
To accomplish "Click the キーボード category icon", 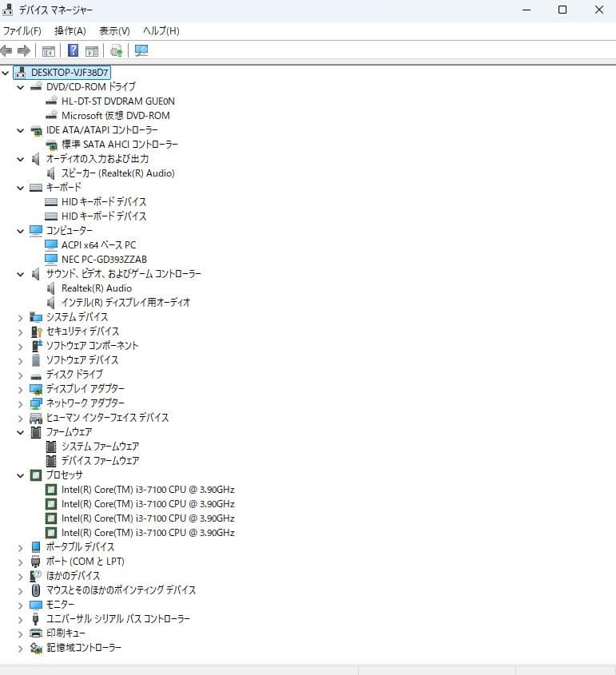I will pyautogui.click(x=36, y=188).
